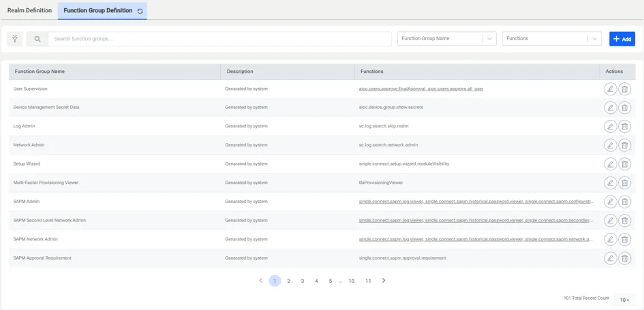Go to the previous page arrow
Viewport: 644px width, 310px height.
tap(260, 281)
